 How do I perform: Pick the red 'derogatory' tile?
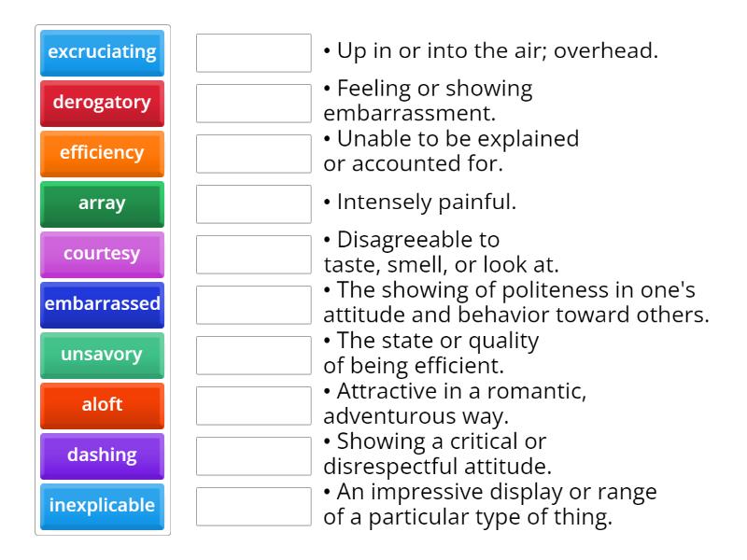102,103
